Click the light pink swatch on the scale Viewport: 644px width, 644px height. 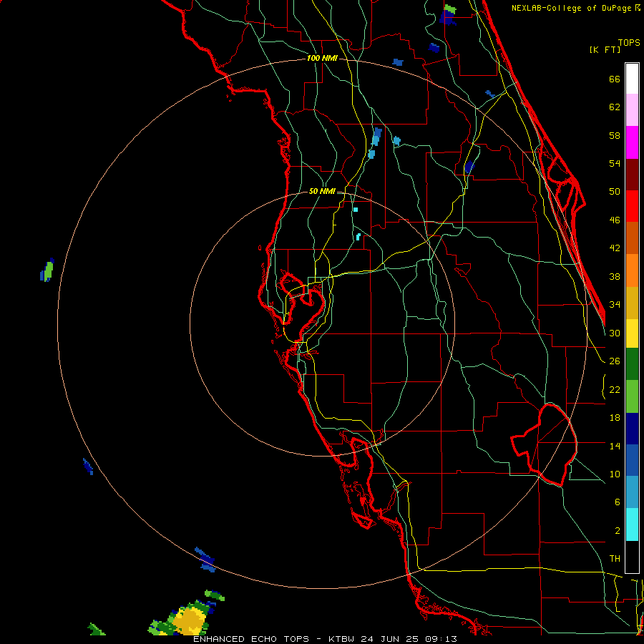632,110
